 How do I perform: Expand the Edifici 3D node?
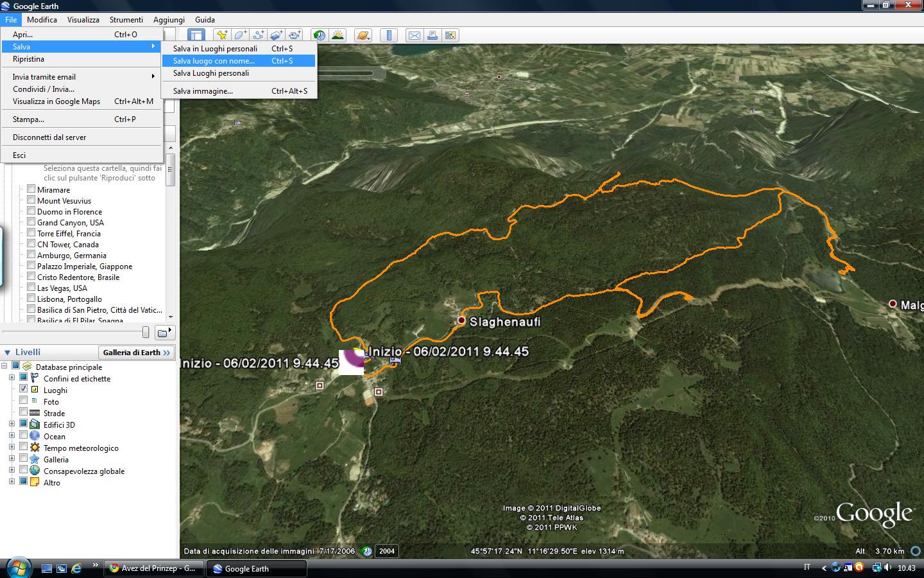point(12,425)
